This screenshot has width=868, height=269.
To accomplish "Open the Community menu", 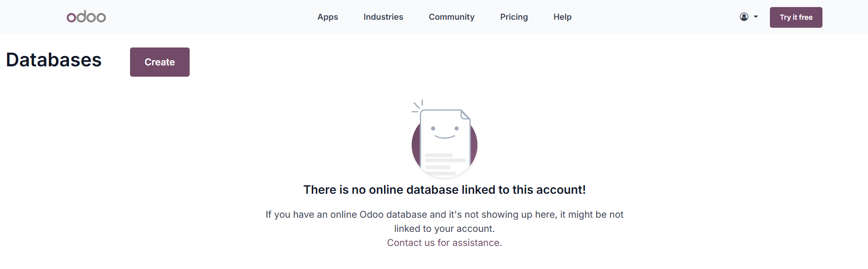I will point(452,17).
